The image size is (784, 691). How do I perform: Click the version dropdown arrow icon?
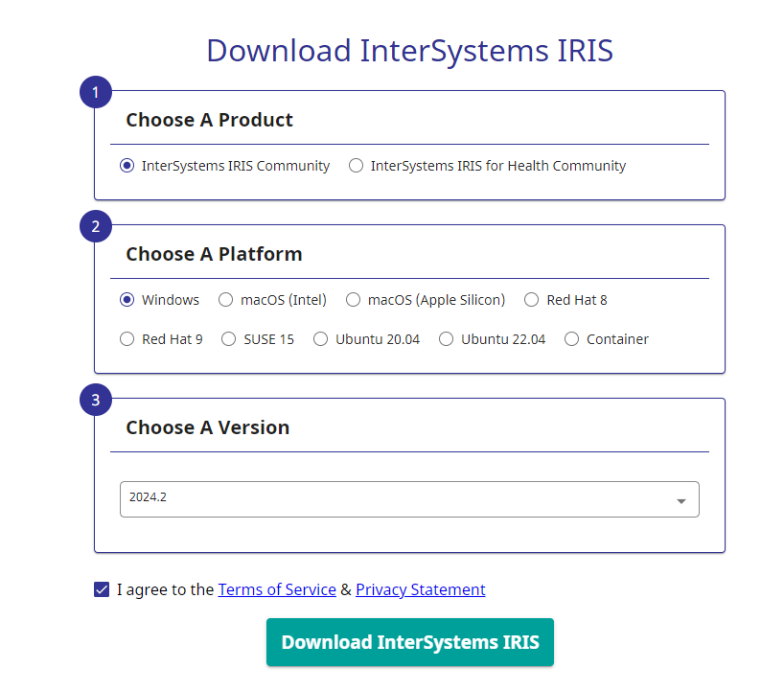[681, 501]
